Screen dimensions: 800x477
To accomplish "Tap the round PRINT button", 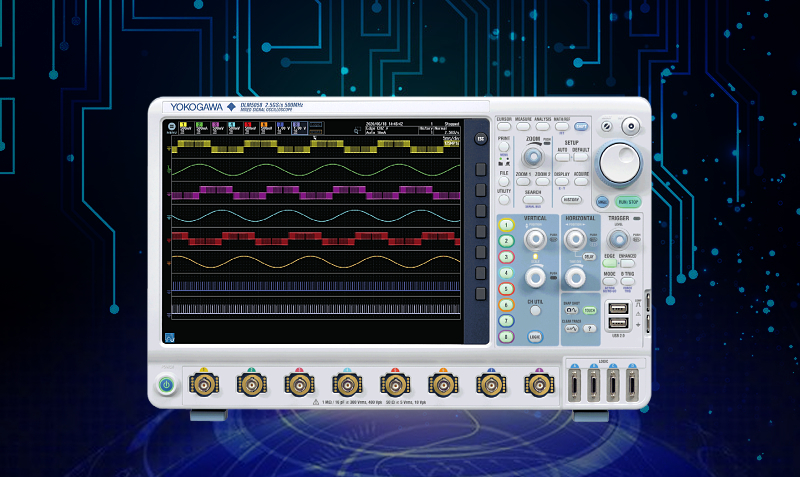I will tap(504, 147).
